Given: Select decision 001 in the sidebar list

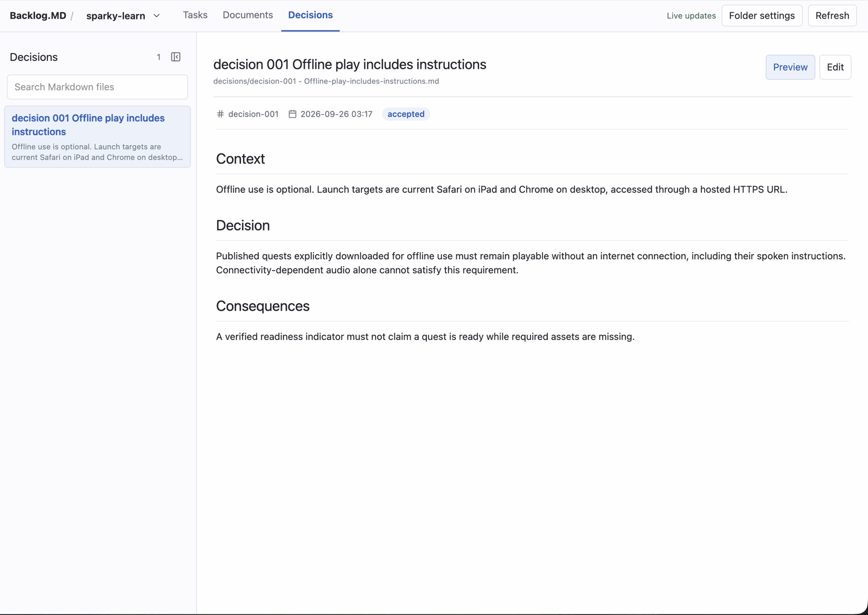Looking at the screenshot, I should tap(98, 137).
